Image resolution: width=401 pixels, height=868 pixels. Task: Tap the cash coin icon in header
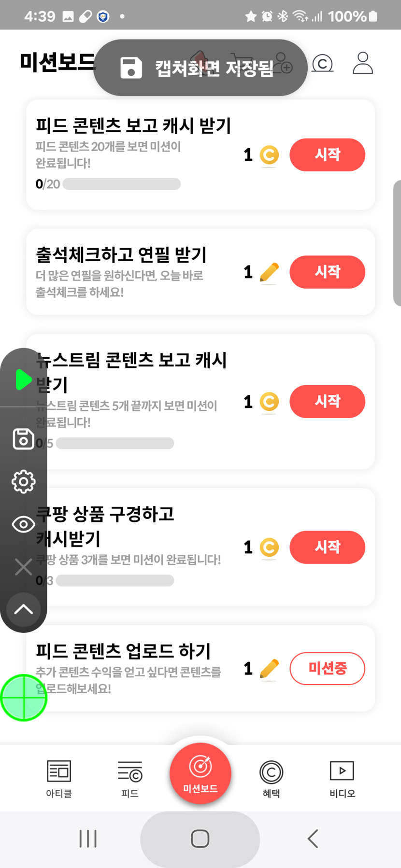coord(322,63)
